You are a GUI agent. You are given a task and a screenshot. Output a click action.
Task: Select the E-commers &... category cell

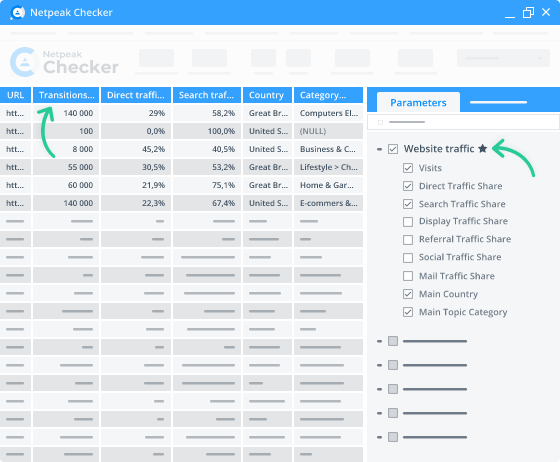click(328, 203)
